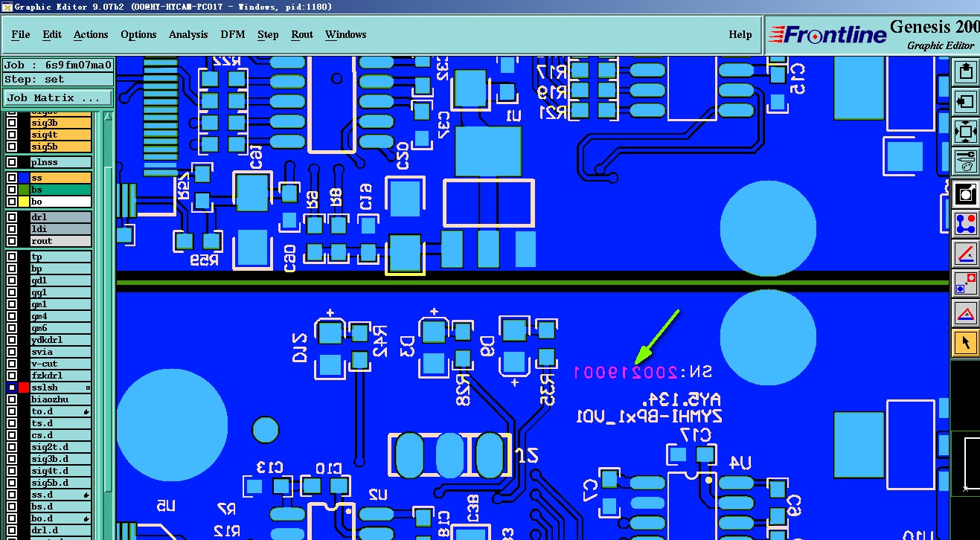980x540 pixels.
Task: Click the yellow color swatch of bo layer
Action: pyautogui.click(x=25, y=202)
